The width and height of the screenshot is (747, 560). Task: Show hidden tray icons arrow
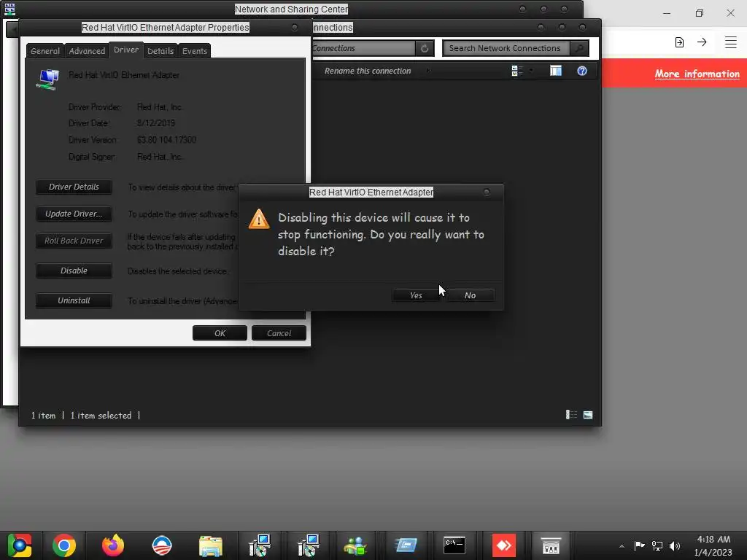(622, 546)
